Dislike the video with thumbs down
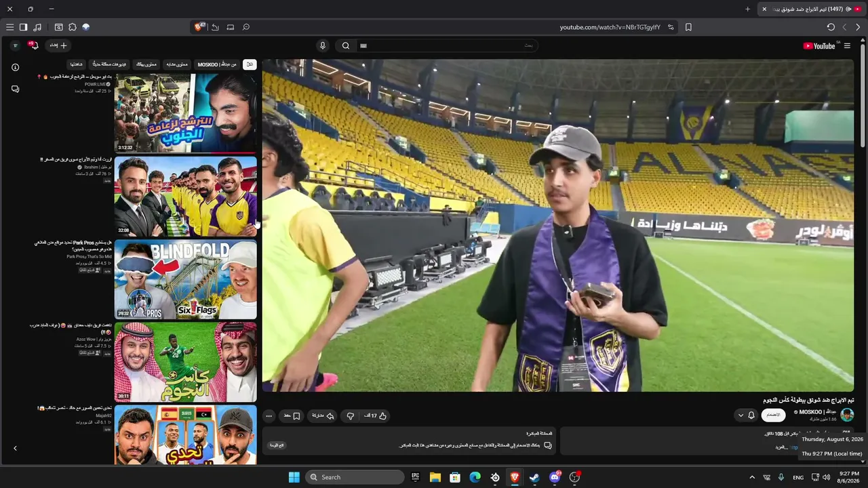Screen dimensions: 868x488 [351, 415]
